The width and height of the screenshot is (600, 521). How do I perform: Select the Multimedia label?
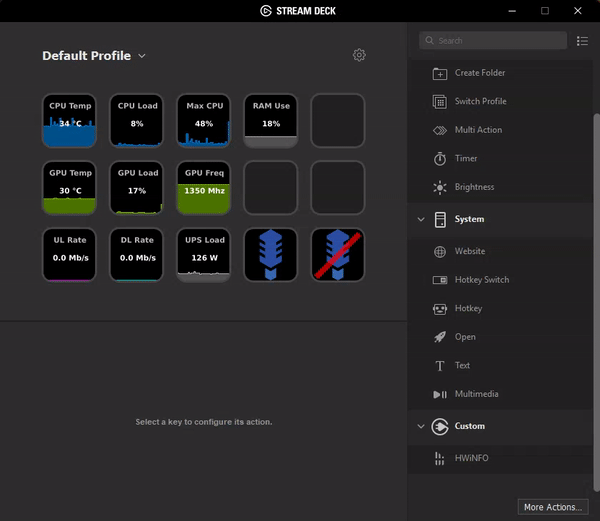pyautogui.click(x=476, y=394)
